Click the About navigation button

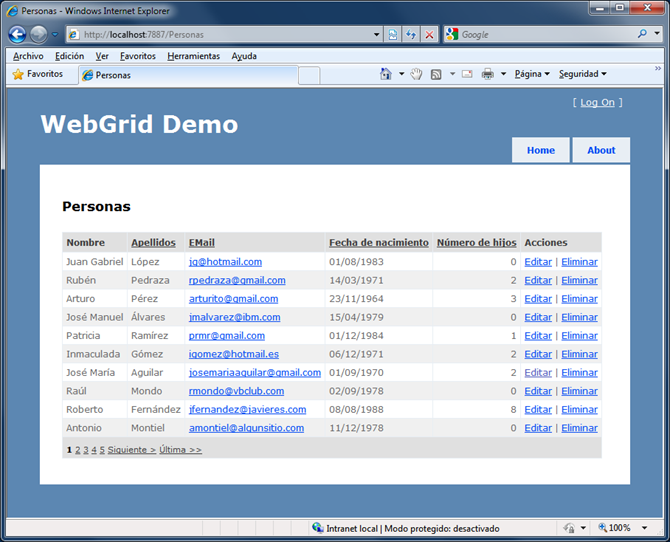pos(601,150)
